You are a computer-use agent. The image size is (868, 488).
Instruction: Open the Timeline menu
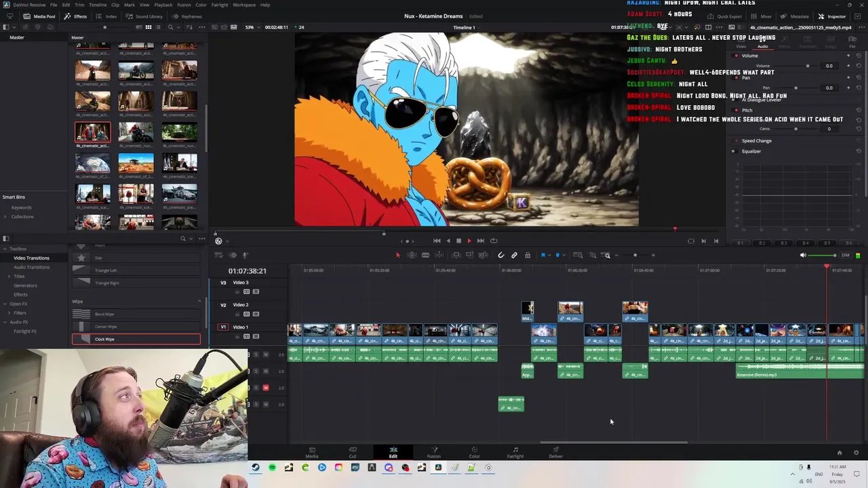pyautogui.click(x=98, y=5)
